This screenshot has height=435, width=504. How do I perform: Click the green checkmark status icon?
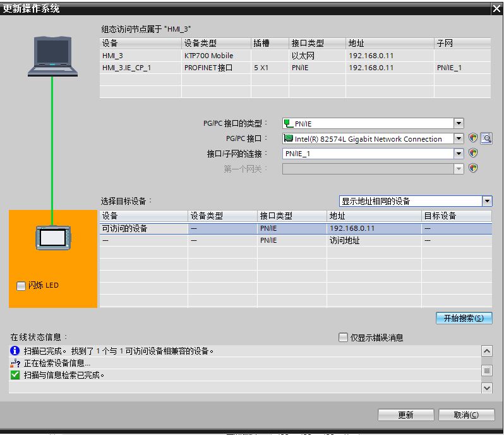15,375
